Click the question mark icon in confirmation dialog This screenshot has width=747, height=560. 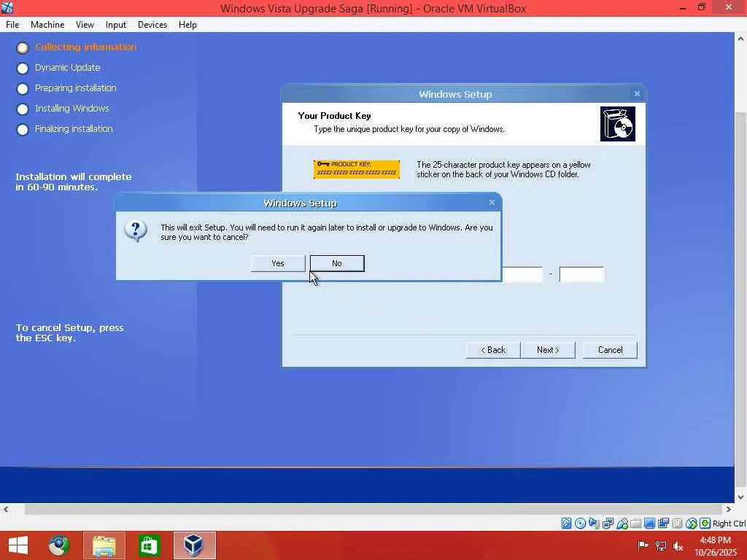(136, 231)
